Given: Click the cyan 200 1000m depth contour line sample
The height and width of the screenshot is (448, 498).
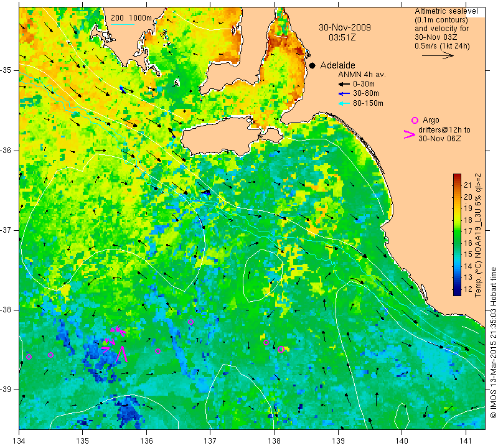Looking at the screenshot, I should tap(122, 24).
